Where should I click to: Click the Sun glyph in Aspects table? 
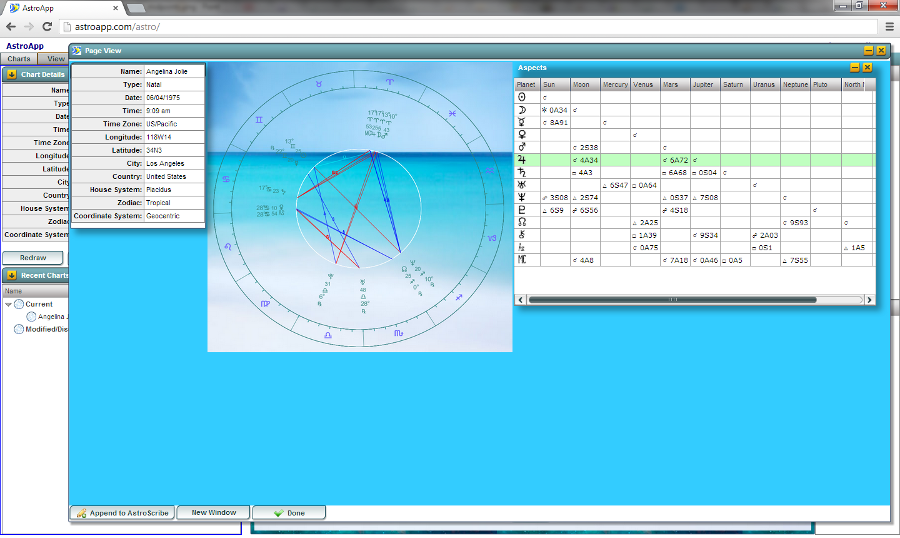[x=520, y=98]
